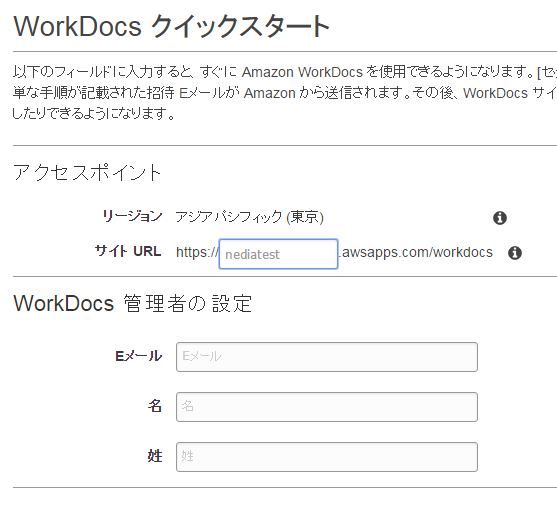Click the .awsapps.com/workdocs suffix text
Image resolution: width=557 pixels, height=509 pixels.
coord(416,252)
